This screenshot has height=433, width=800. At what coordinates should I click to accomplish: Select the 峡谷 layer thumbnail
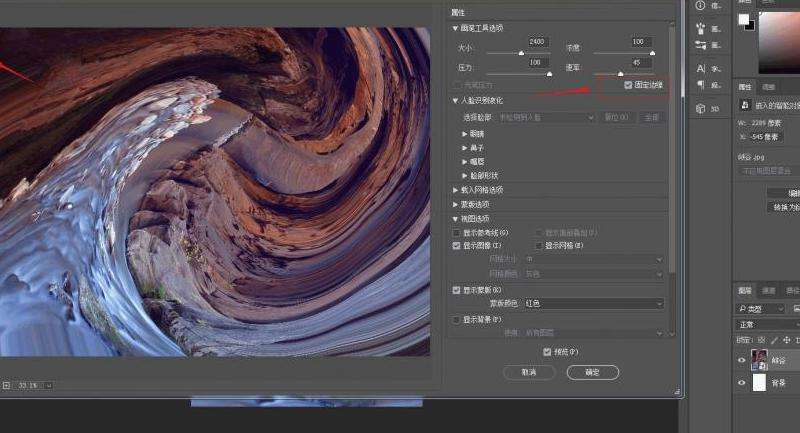(x=759, y=360)
